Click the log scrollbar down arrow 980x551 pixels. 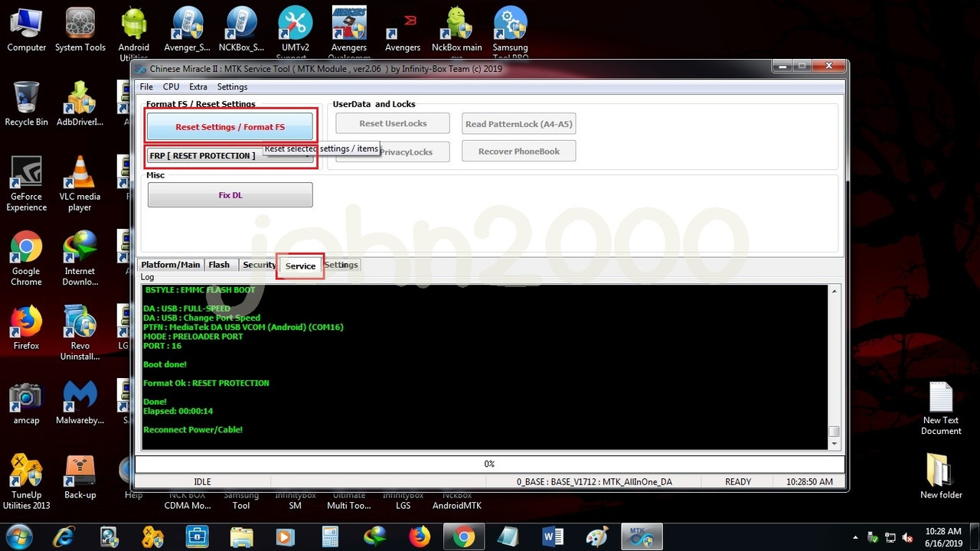click(x=835, y=444)
